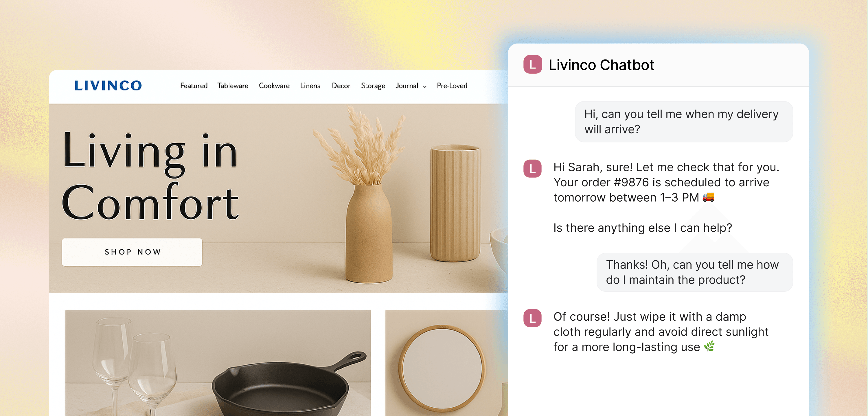Select the Linens nav link

pos(310,86)
